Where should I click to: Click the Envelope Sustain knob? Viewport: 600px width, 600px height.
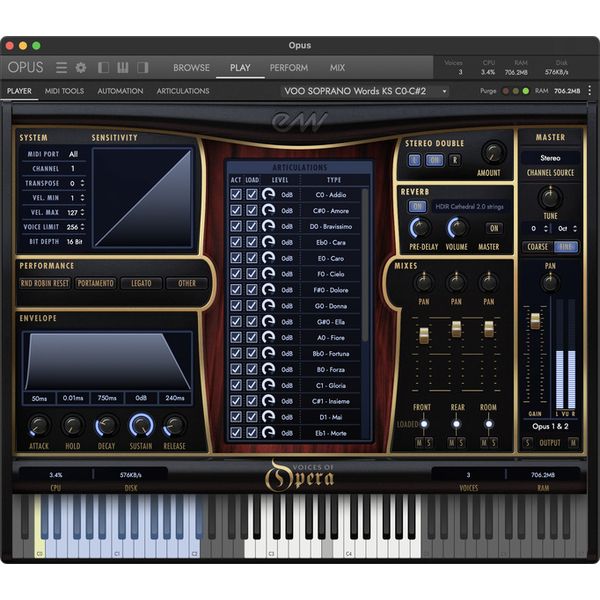coord(141,426)
